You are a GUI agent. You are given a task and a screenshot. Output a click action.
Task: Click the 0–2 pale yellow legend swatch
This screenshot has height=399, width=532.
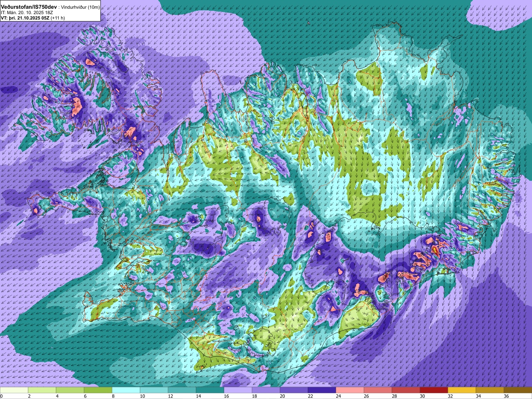pos(14,390)
